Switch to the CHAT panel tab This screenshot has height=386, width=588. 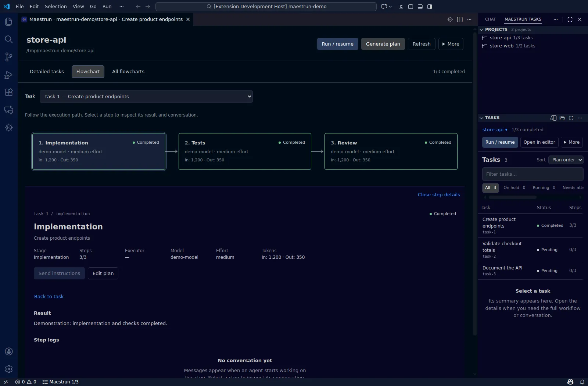click(490, 19)
